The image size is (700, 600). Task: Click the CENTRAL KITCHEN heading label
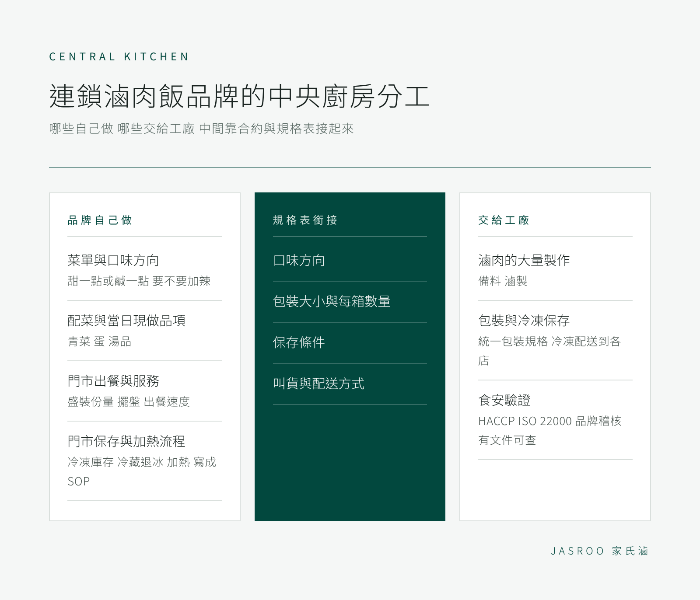click(119, 57)
